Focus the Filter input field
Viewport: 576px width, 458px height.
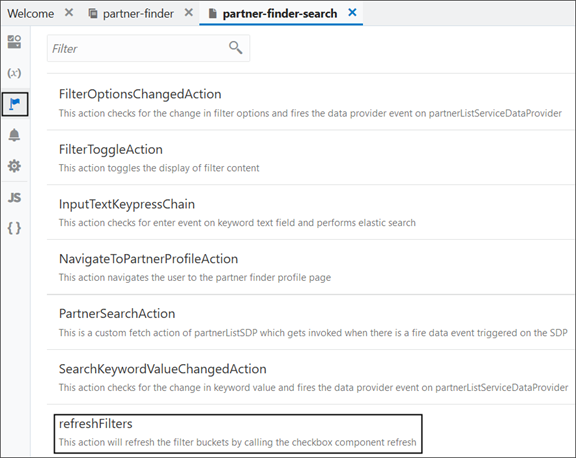(x=148, y=48)
